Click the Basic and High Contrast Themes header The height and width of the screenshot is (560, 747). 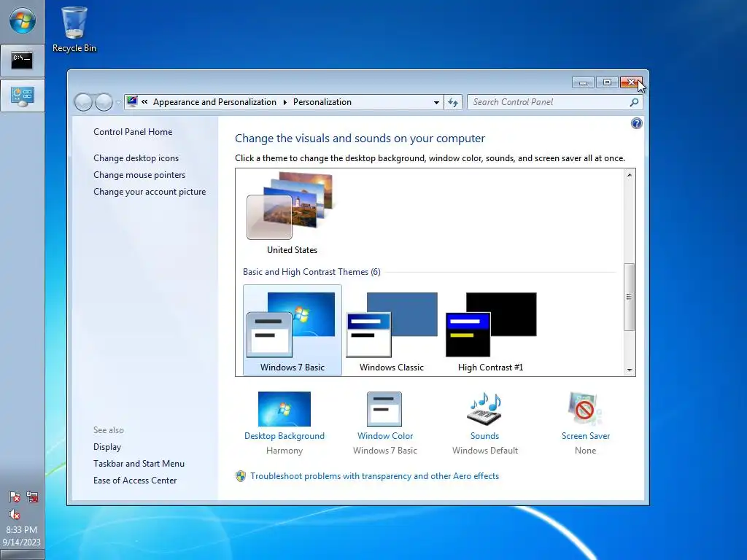coord(311,272)
